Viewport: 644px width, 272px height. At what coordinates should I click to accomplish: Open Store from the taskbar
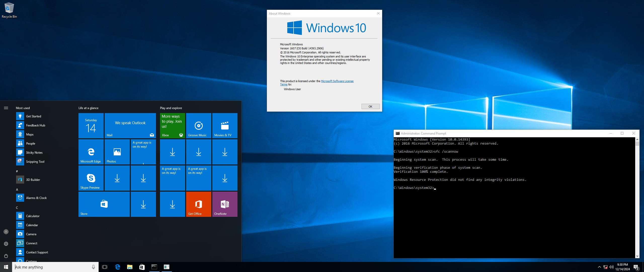tap(142, 267)
